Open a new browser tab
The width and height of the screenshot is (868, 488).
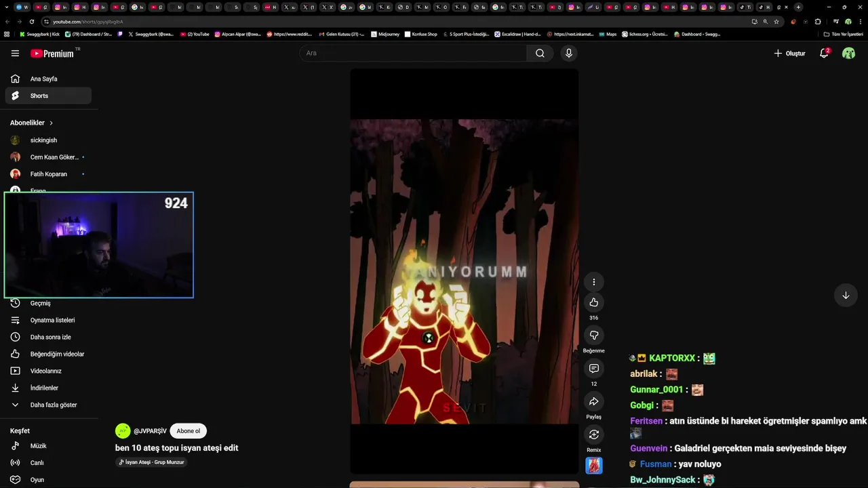(798, 7)
